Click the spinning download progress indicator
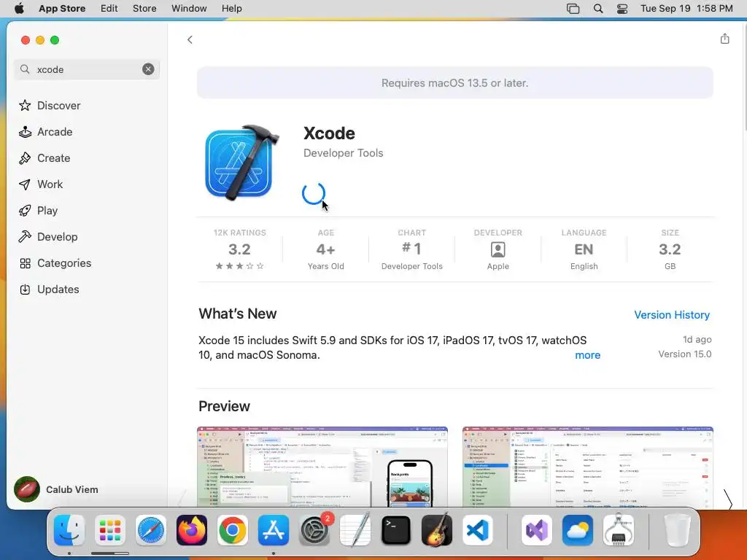The width and height of the screenshot is (747, 560). tap(314, 192)
